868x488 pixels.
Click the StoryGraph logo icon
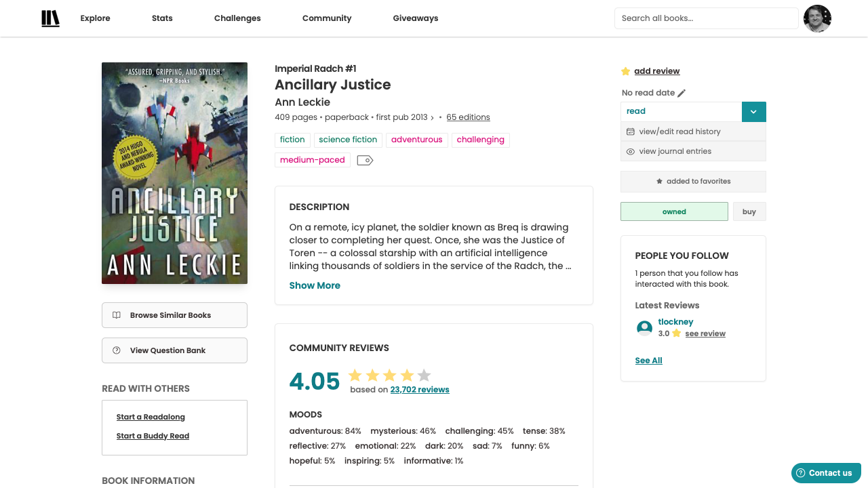pyautogui.click(x=50, y=18)
